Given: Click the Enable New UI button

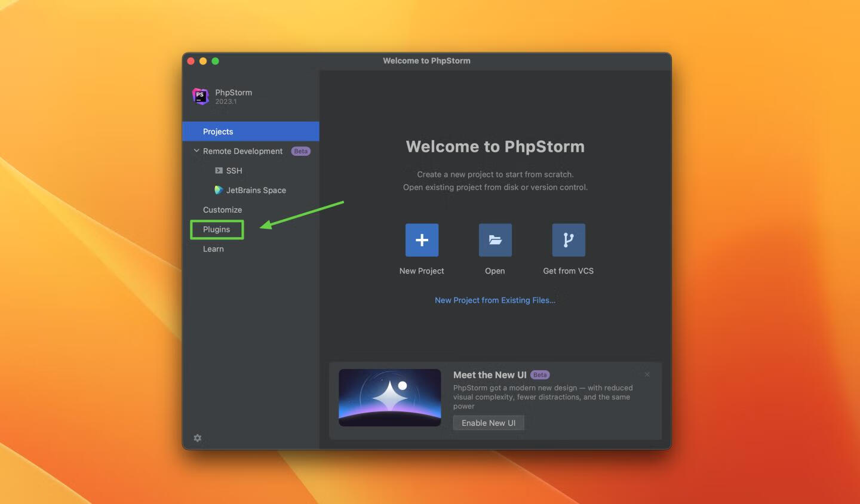Looking at the screenshot, I should 488,423.
